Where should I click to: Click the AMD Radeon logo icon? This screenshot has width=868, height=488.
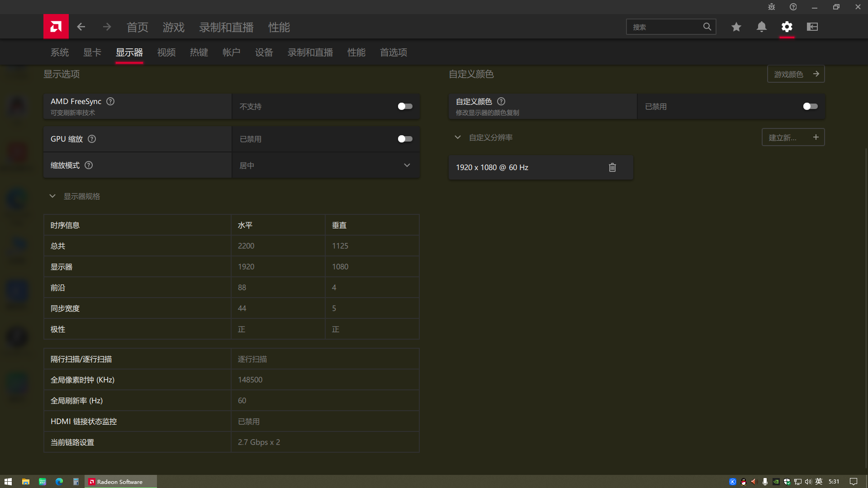[x=56, y=26]
